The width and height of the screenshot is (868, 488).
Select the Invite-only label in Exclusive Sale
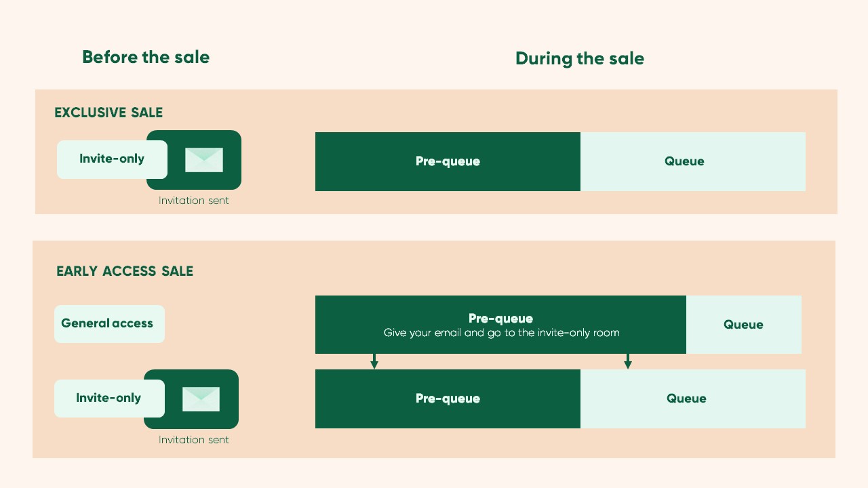(x=112, y=159)
